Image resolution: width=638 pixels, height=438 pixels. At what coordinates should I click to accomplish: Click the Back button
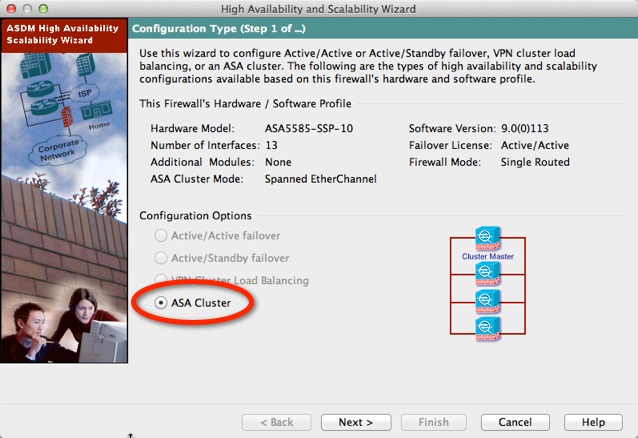tap(276, 422)
